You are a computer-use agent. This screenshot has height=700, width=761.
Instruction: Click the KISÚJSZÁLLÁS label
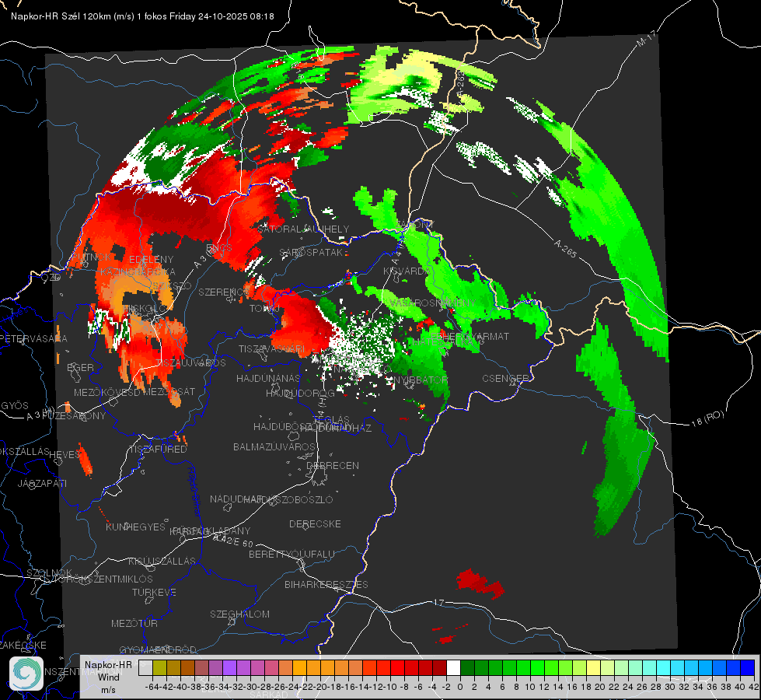coord(162,561)
